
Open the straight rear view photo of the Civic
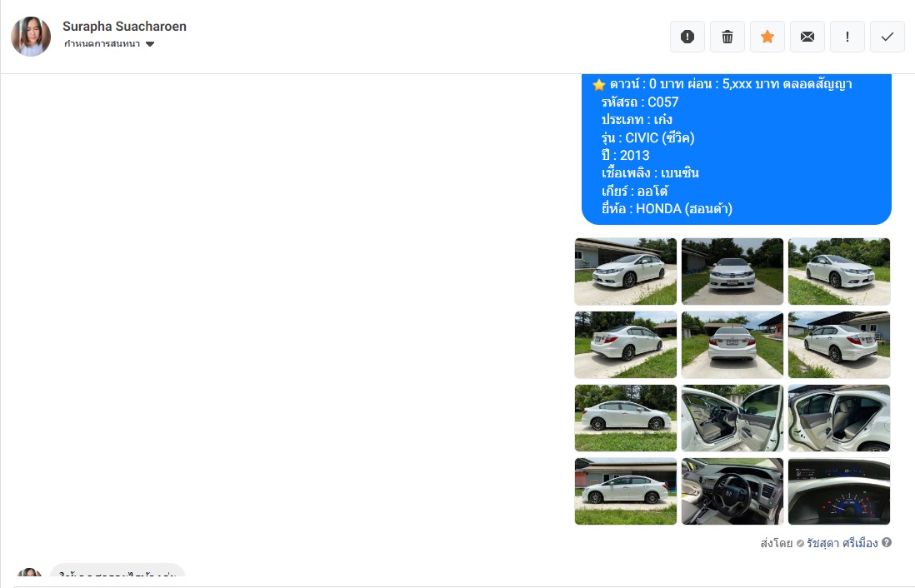(732, 345)
